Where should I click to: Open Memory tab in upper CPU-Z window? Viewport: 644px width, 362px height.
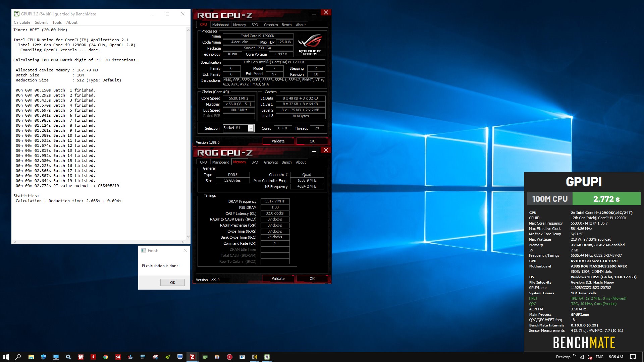(x=239, y=25)
